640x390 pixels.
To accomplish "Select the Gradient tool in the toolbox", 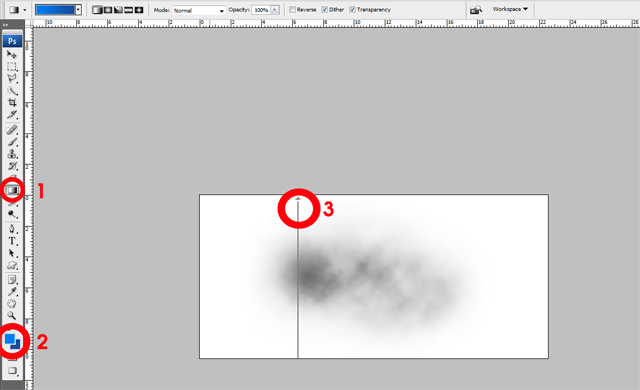I will 12,190.
